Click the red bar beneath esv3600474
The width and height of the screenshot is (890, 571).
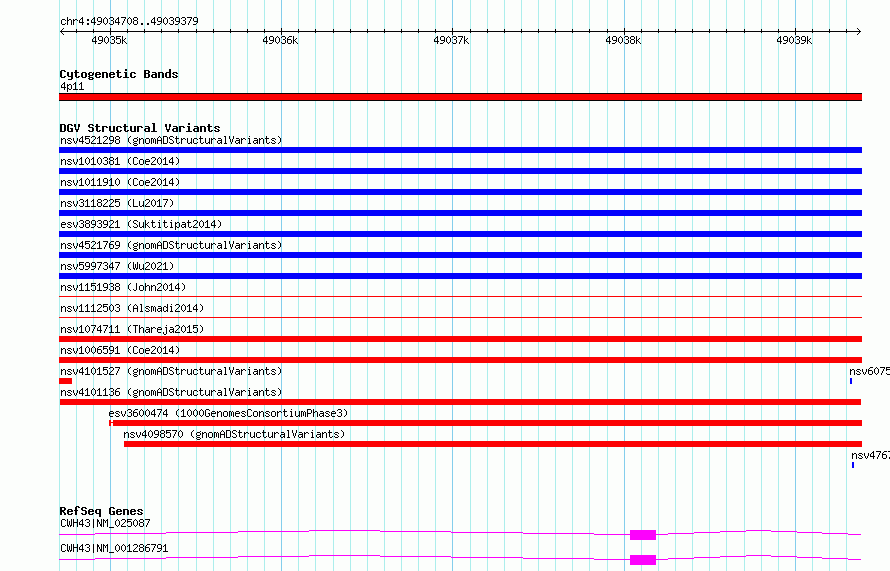pos(485,423)
